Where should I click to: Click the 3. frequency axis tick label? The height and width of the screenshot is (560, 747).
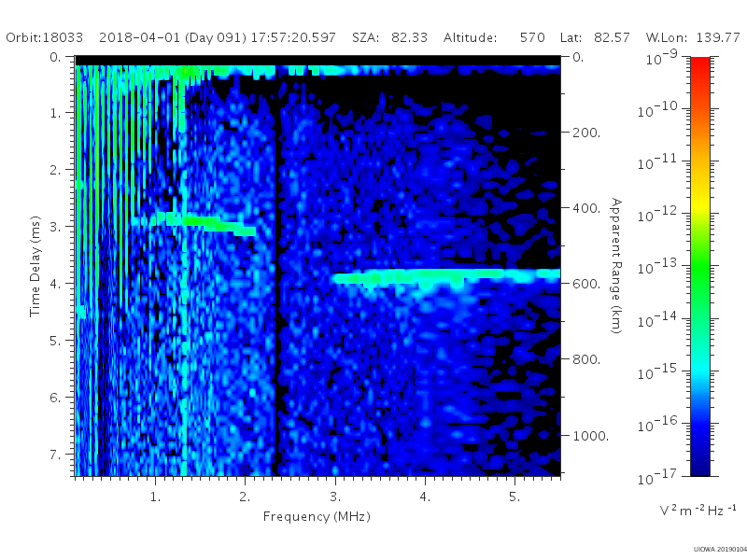point(335,497)
